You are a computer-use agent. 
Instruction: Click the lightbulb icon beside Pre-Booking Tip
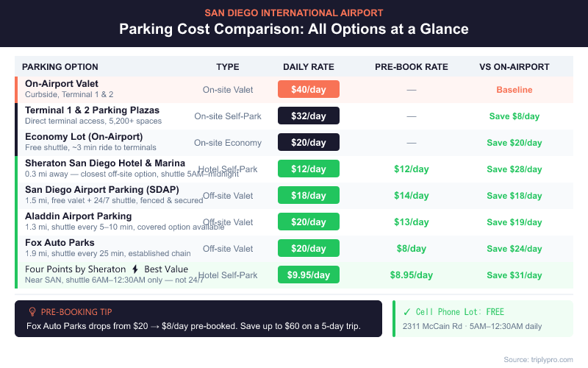click(x=32, y=311)
